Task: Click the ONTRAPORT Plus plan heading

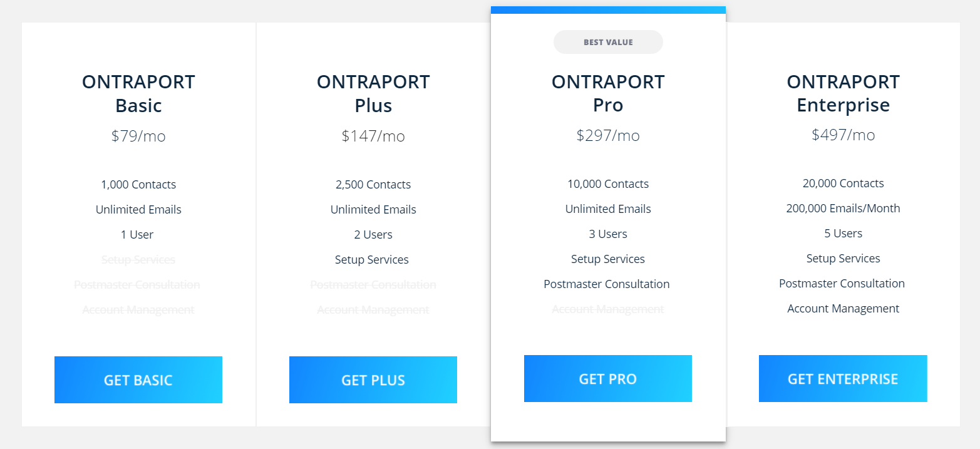Action: click(x=373, y=93)
